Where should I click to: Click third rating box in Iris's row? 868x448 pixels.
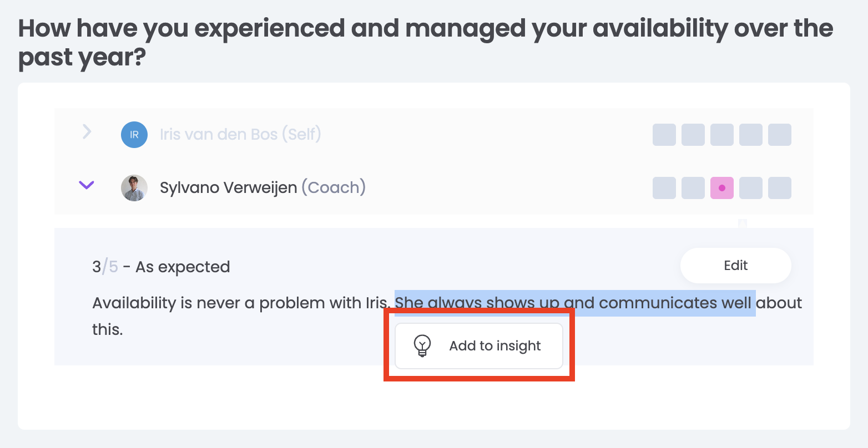(x=721, y=135)
